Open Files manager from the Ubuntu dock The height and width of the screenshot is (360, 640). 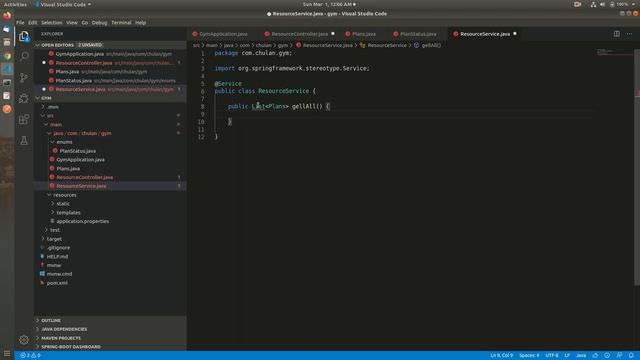click(7, 42)
